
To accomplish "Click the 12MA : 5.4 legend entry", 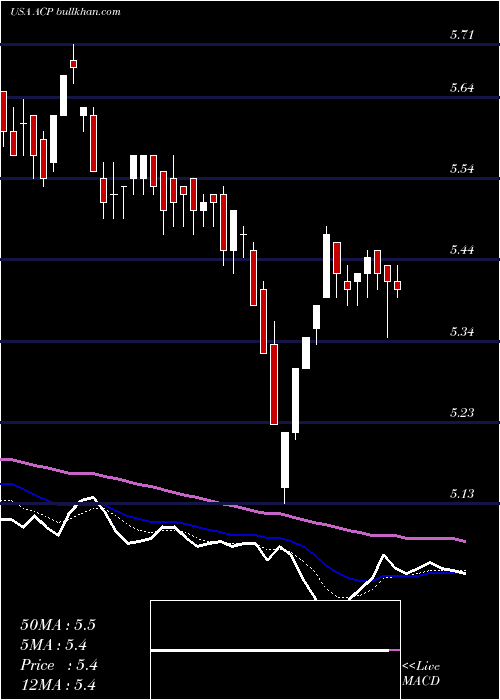I will pos(58,685).
